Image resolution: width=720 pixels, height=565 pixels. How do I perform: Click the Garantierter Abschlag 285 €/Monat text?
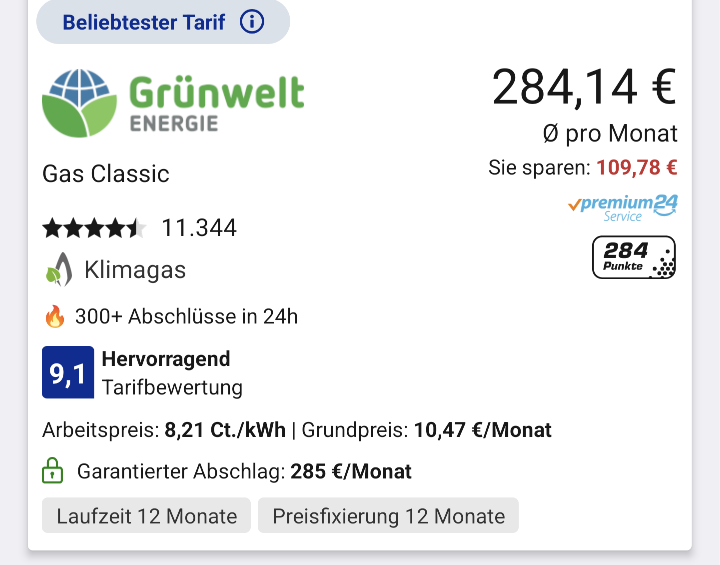(244, 471)
